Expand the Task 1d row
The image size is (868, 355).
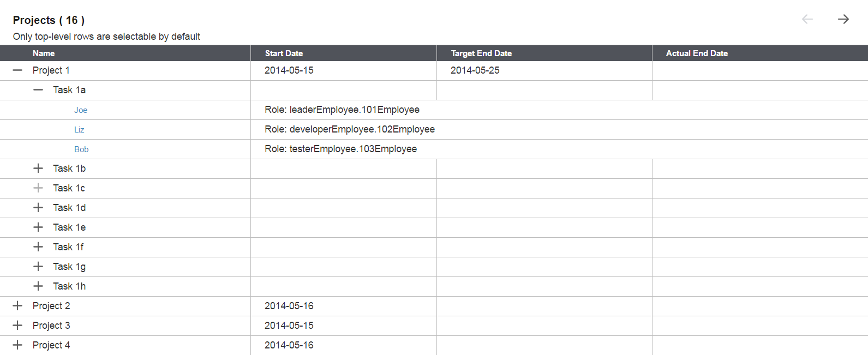pos(38,208)
